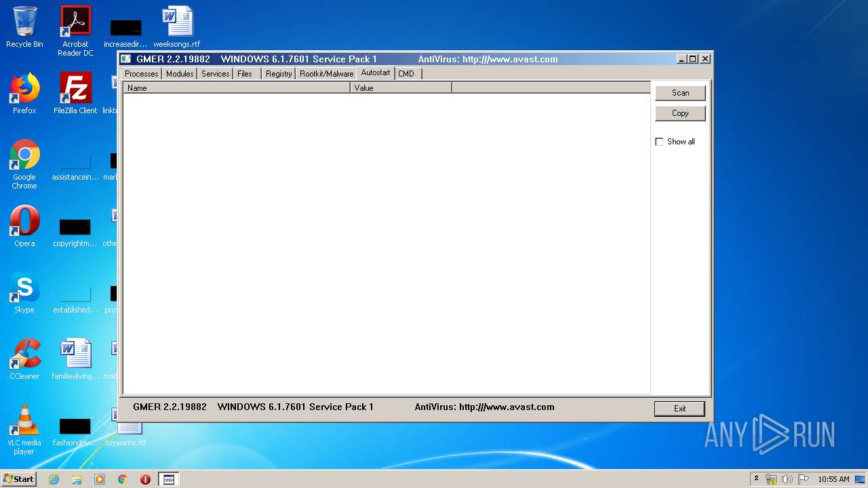Switch to the Rootkit/Malware tab
Image resolution: width=868 pixels, height=488 pixels.
tap(327, 74)
